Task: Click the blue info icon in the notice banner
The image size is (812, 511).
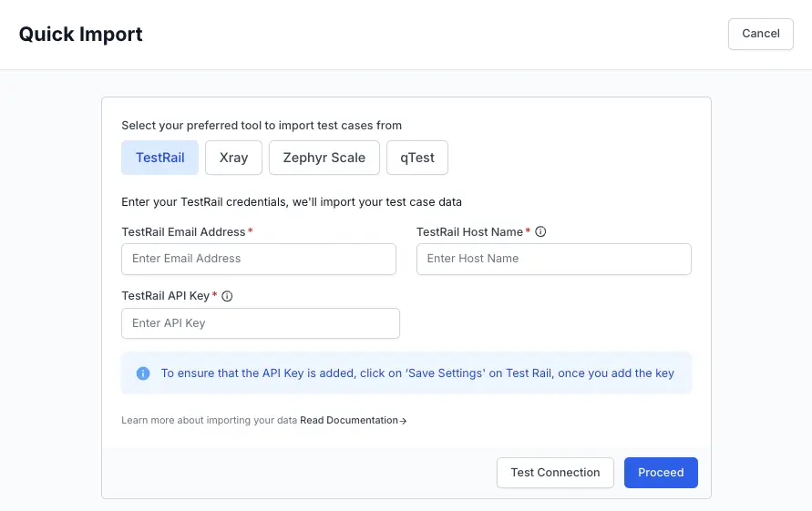Action: pos(143,373)
